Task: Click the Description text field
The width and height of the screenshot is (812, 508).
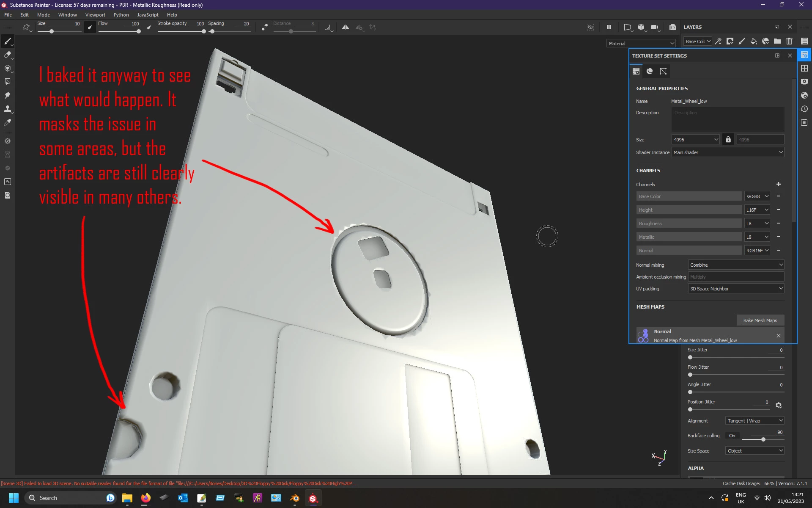Action: point(727,119)
